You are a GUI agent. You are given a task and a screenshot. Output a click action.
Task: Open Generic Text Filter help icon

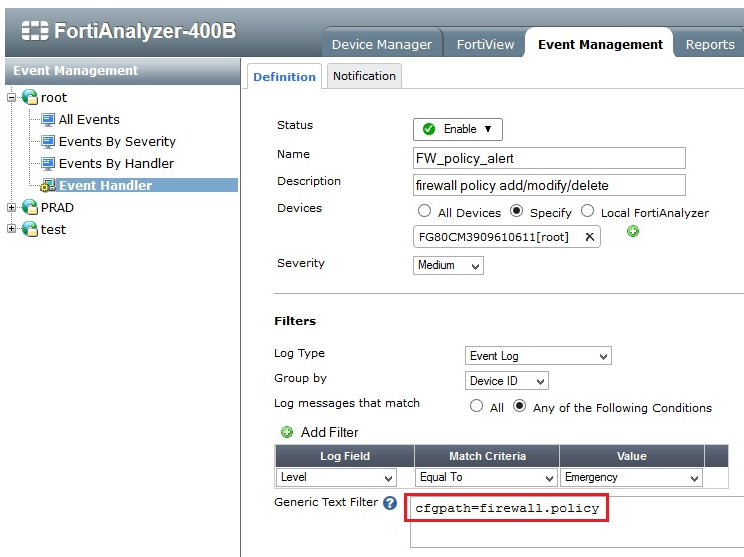click(390, 503)
